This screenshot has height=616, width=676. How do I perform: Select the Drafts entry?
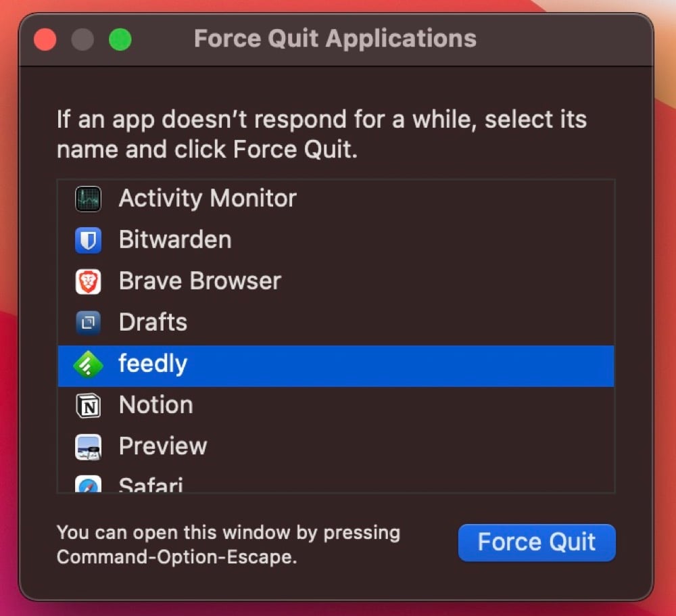tap(336, 323)
